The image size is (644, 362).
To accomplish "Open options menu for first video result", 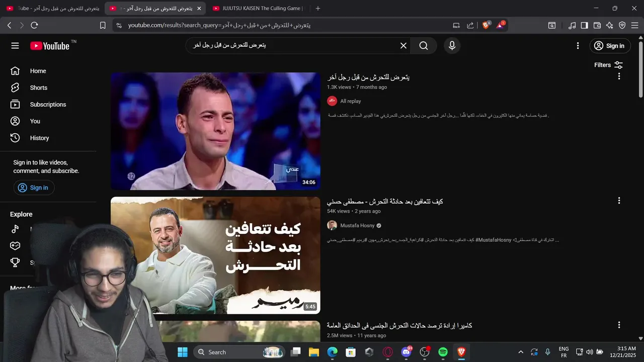I will pos(619,76).
